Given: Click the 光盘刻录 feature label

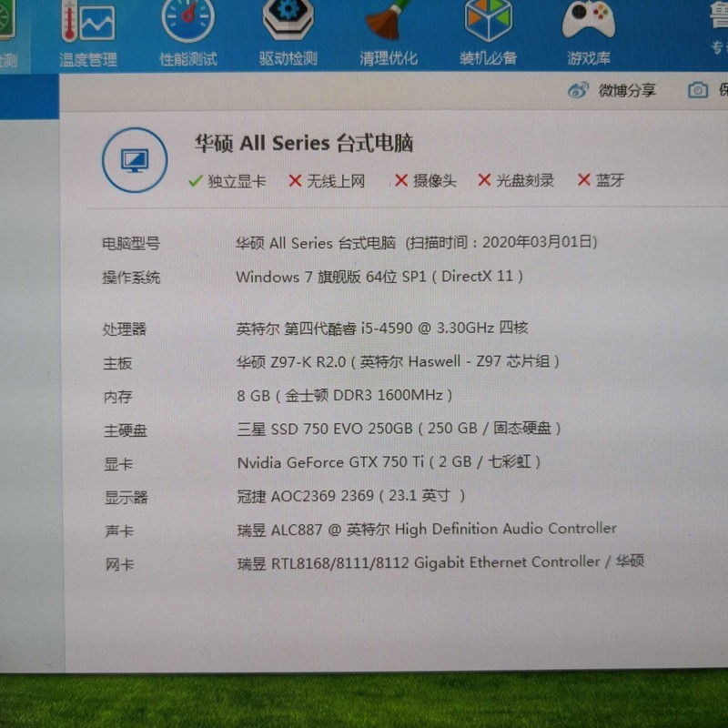Looking at the screenshot, I should click(x=525, y=179).
